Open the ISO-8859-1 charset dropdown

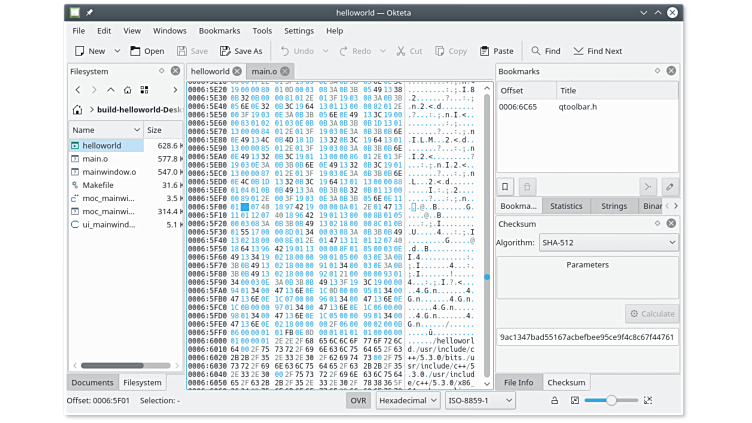tap(480, 400)
